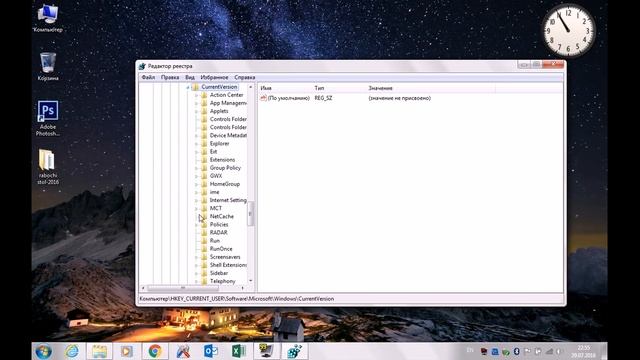Click the volume tray icon
This screenshot has width=640, height=360.
pos(559,351)
